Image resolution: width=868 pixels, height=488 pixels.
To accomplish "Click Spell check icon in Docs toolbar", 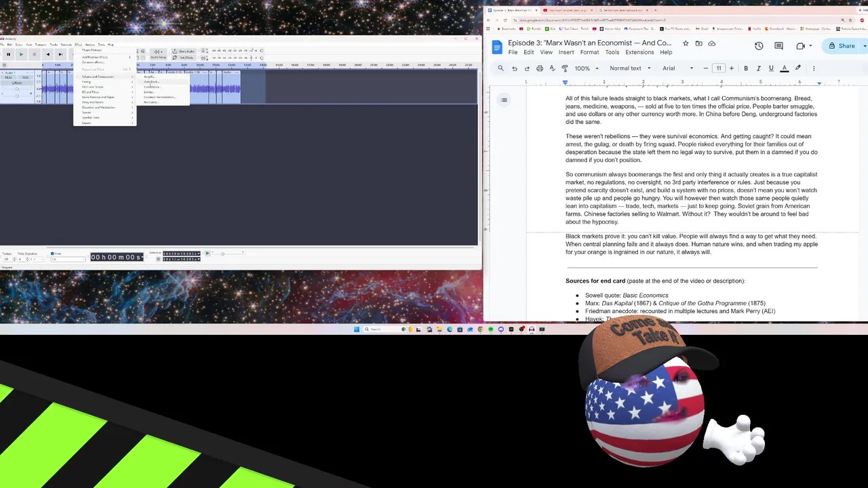I will (552, 68).
